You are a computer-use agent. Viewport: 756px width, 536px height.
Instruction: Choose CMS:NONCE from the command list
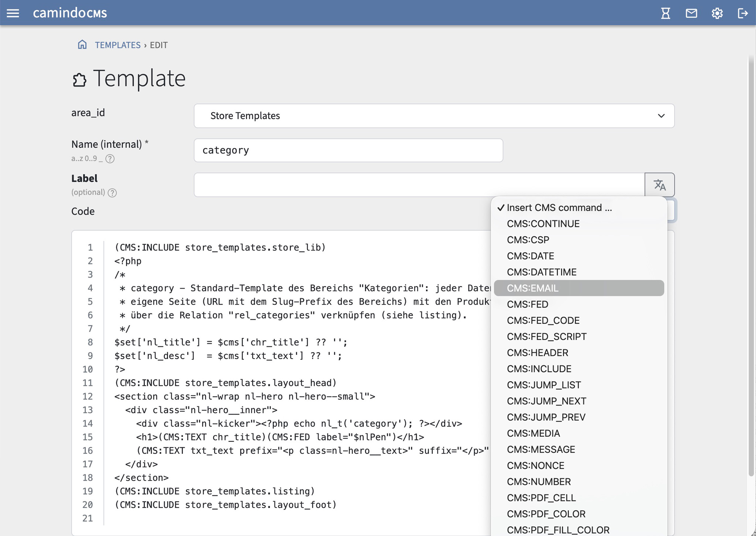click(579, 465)
